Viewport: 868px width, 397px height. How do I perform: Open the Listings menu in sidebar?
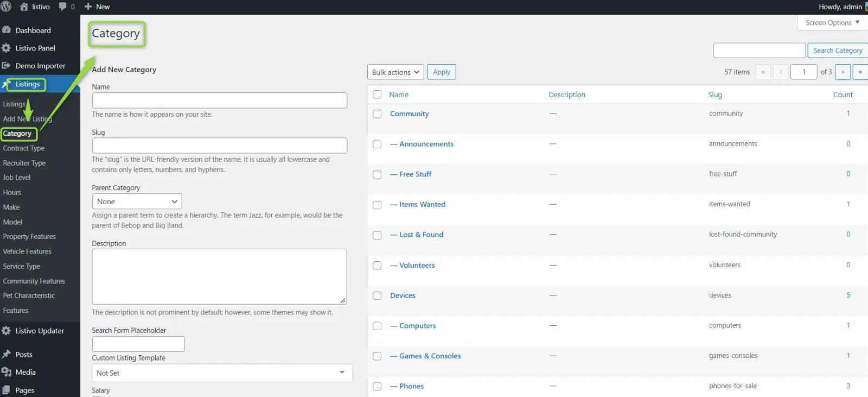(28, 84)
